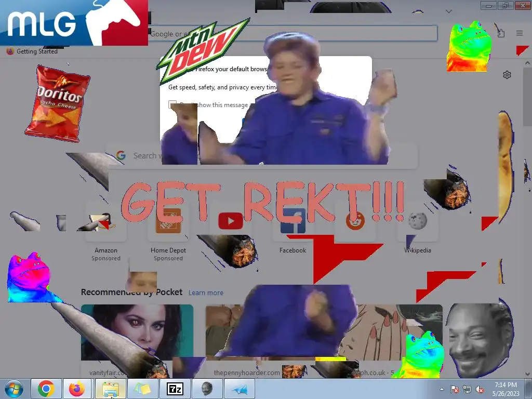Open Windows Explorer from the taskbar
Screen dimensions: 532x399
click(x=110, y=389)
